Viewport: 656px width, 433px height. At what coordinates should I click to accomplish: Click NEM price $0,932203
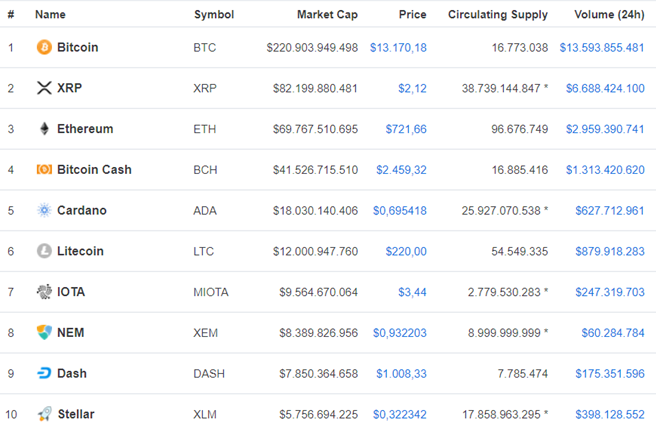pyautogui.click(x=400, y=333)
